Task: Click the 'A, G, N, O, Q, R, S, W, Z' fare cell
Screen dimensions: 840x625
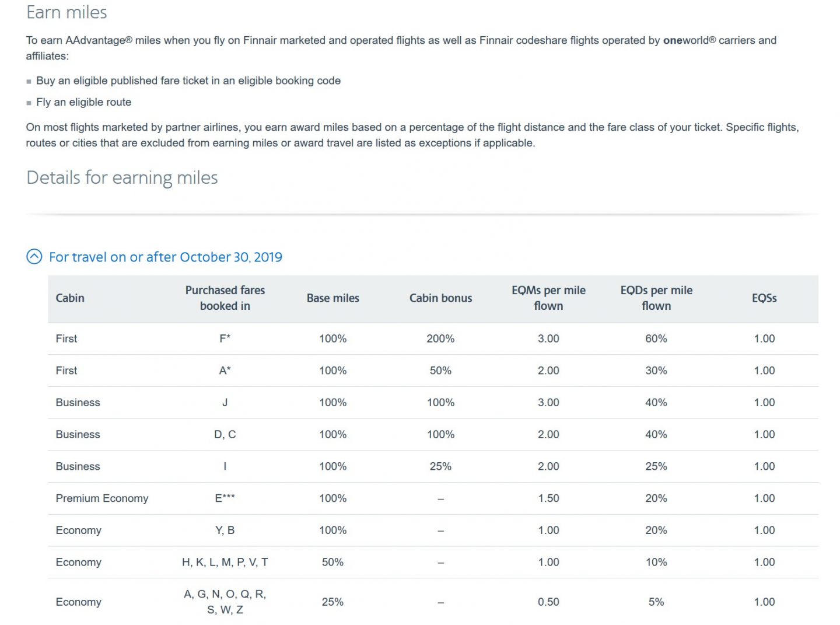Action: click(x=225, y=602)
